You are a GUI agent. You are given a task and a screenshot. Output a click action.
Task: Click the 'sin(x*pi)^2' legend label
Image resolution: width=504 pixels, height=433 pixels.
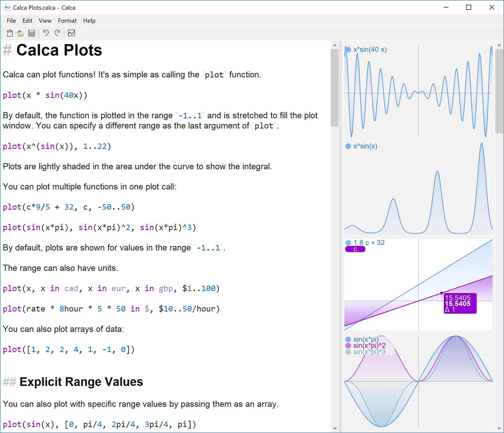coord(369,345)
